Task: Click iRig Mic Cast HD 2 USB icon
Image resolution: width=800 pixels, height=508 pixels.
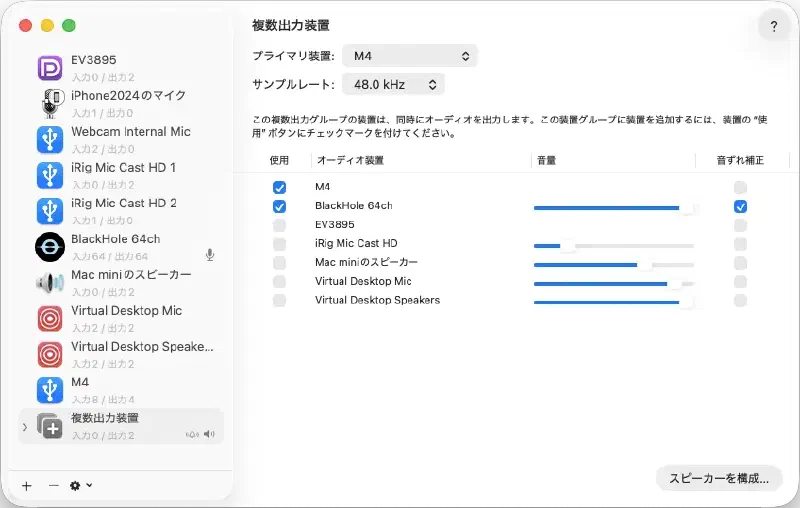Action: pyautogui.click(x=49, y=211)
